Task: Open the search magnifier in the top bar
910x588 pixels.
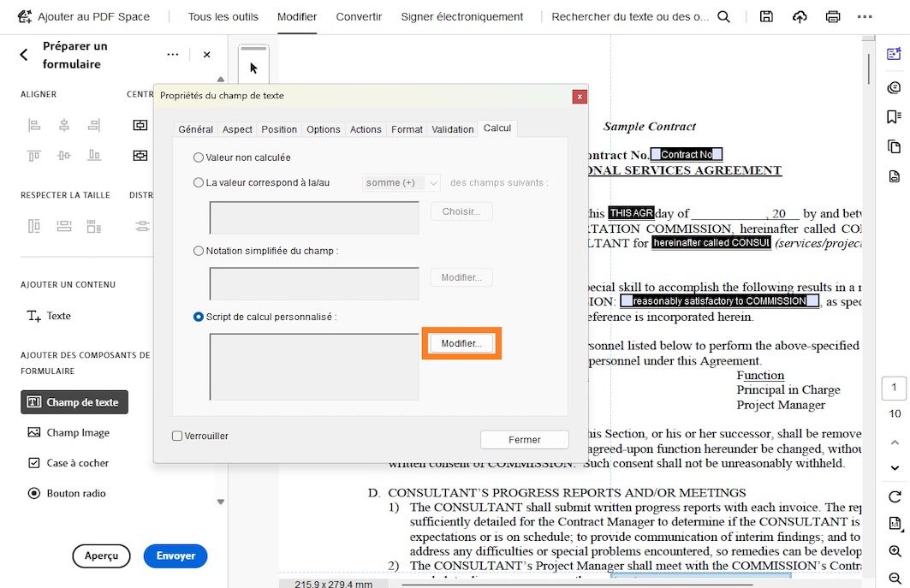Action: click(x=723, y=16)
